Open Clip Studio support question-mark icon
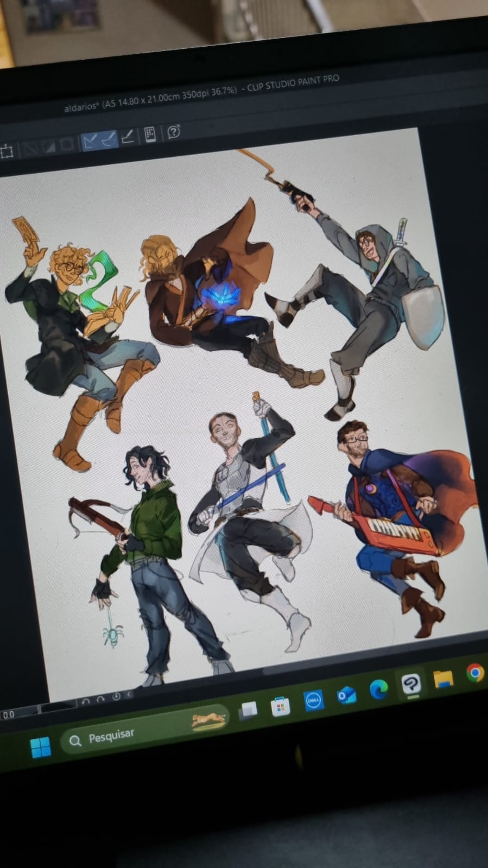Screen dimensions: 488x868 click(174, 132)
